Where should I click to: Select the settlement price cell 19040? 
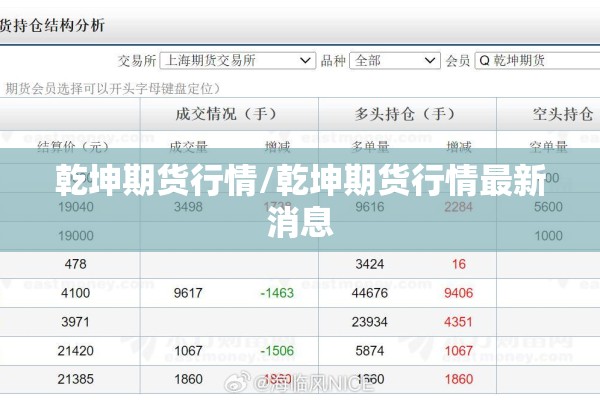(x=75, y=207)
